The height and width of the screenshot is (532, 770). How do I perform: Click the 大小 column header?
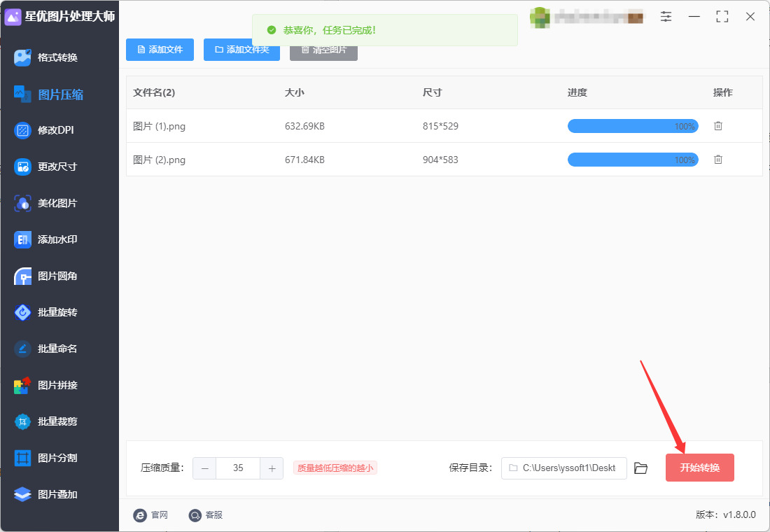click(x=295, y=92)
